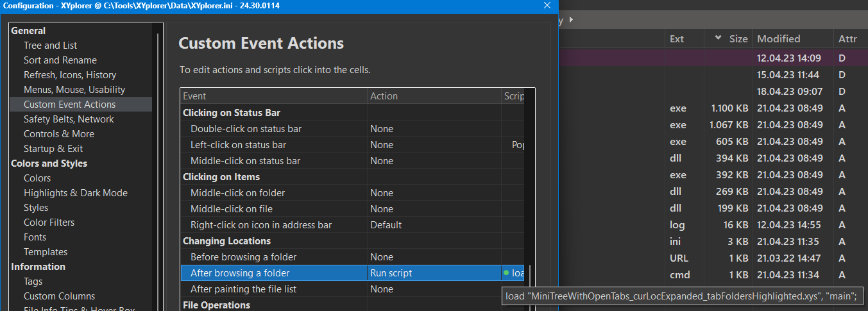Click the sort arrow beside Size header

[717, 38]
